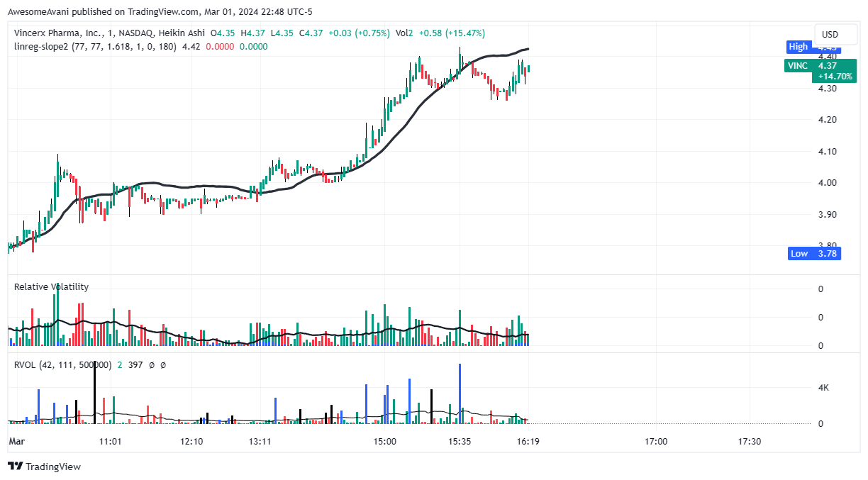Click the 15:00 time axis label
Screen dimensions: 868x480
[385, 441]
